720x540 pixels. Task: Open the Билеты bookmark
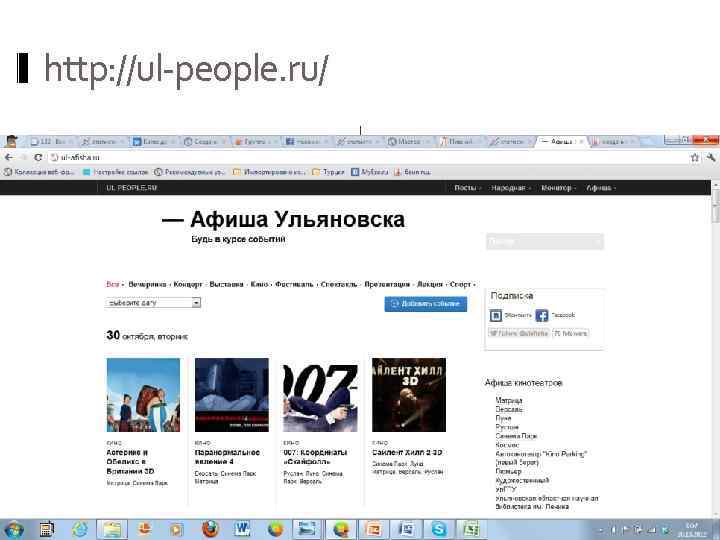(412, 172)
